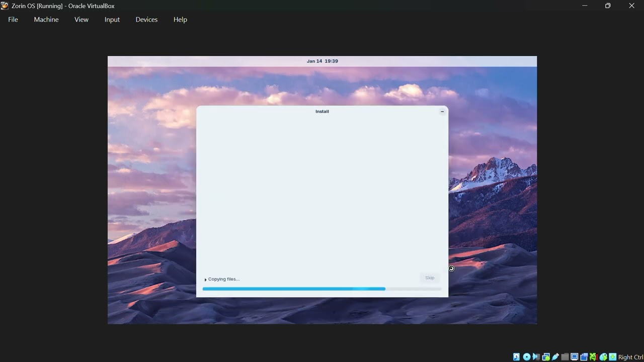Click the recording status icon
Screen dimensions: 644x362
click(x=584, y=357)
